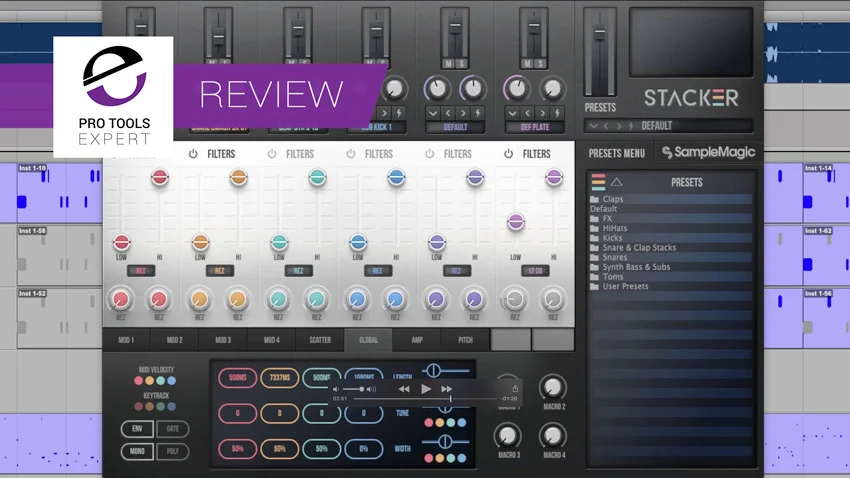
Task: Click the WIDTH slider handle
Action: tap(445, 442)
